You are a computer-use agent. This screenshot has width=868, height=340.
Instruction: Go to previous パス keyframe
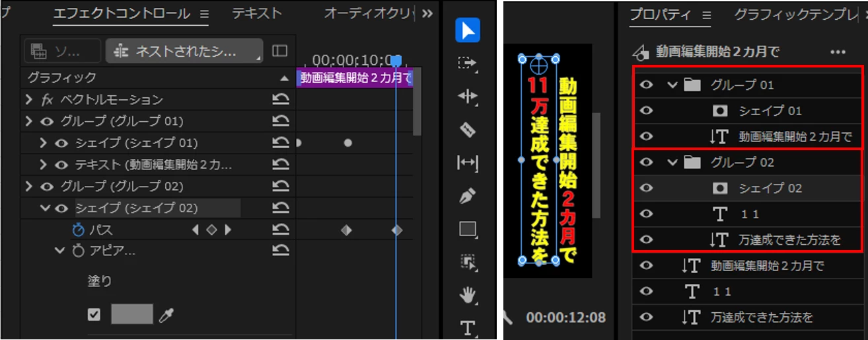coord(195,230)
